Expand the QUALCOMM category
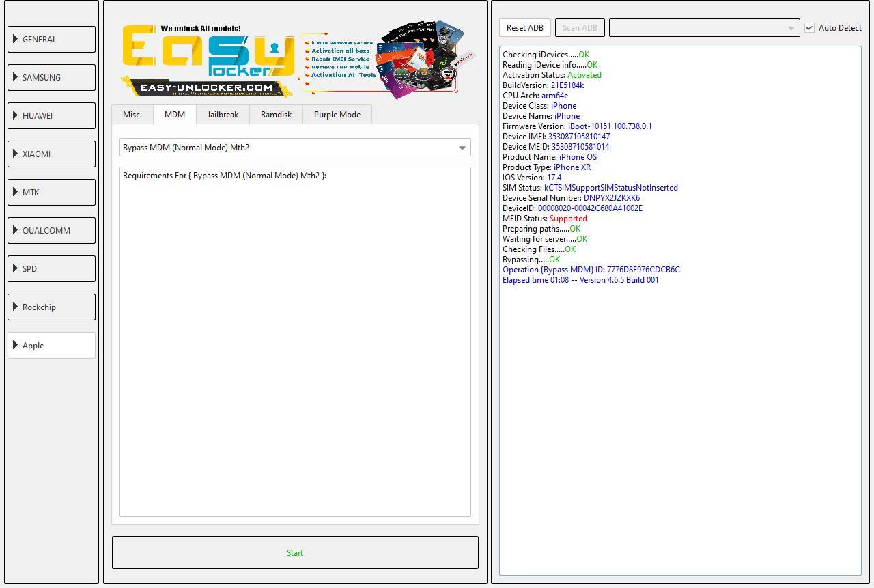The height and width of the screenshot is (588, 874). coord(51,230)
